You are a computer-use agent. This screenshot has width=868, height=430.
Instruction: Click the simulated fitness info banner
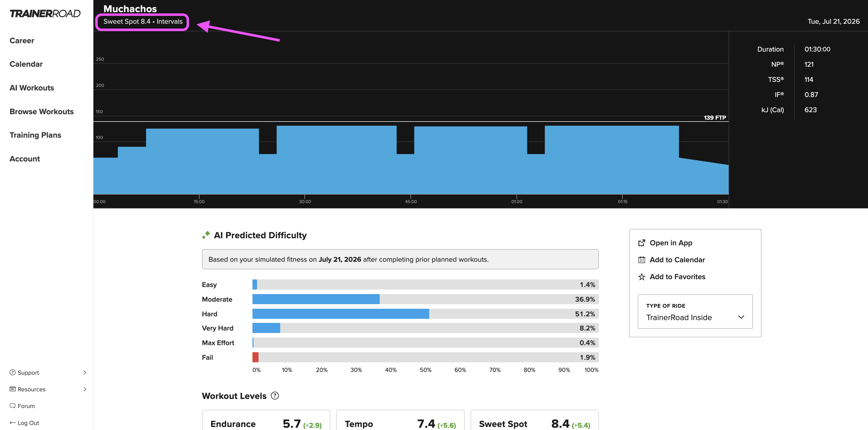(x=400, y=259)
